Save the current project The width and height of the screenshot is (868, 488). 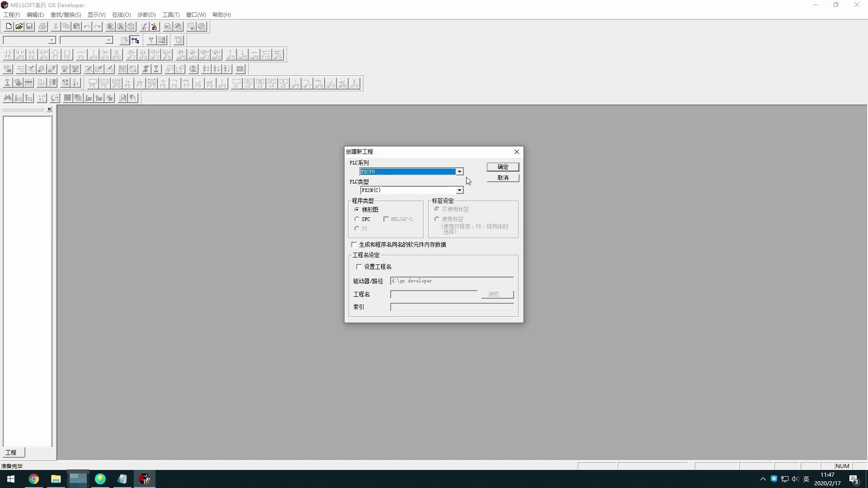tap(29, 26)
